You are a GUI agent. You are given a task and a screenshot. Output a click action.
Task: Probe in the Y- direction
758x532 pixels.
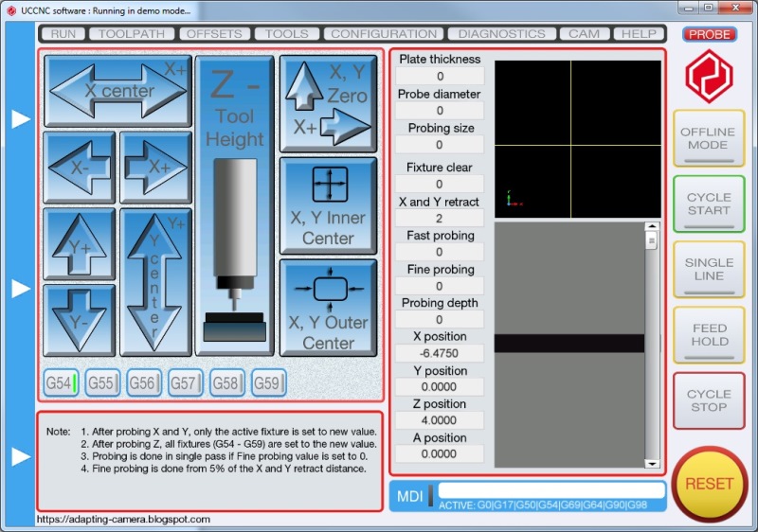click(80, 320)
